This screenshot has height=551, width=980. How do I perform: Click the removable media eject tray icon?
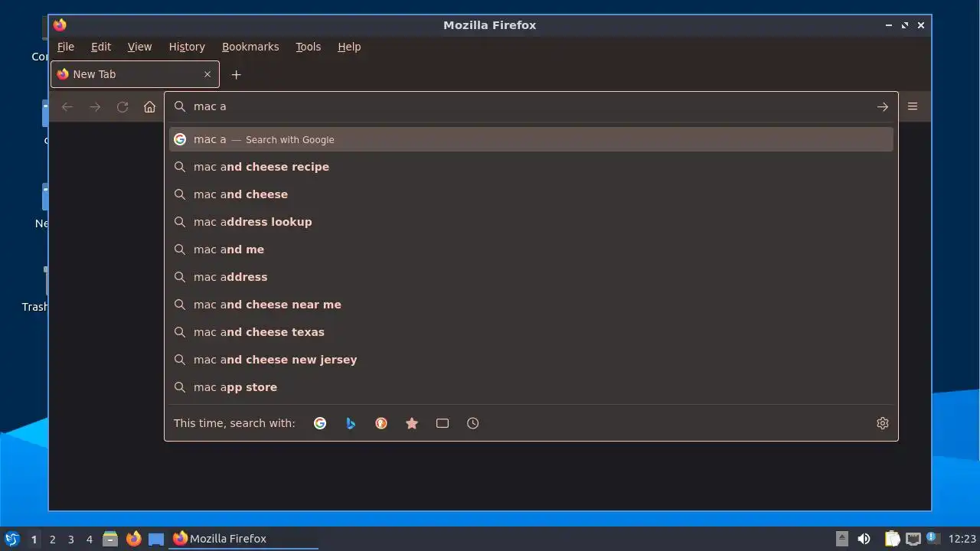pyautogui.click(x=842, y=539)
